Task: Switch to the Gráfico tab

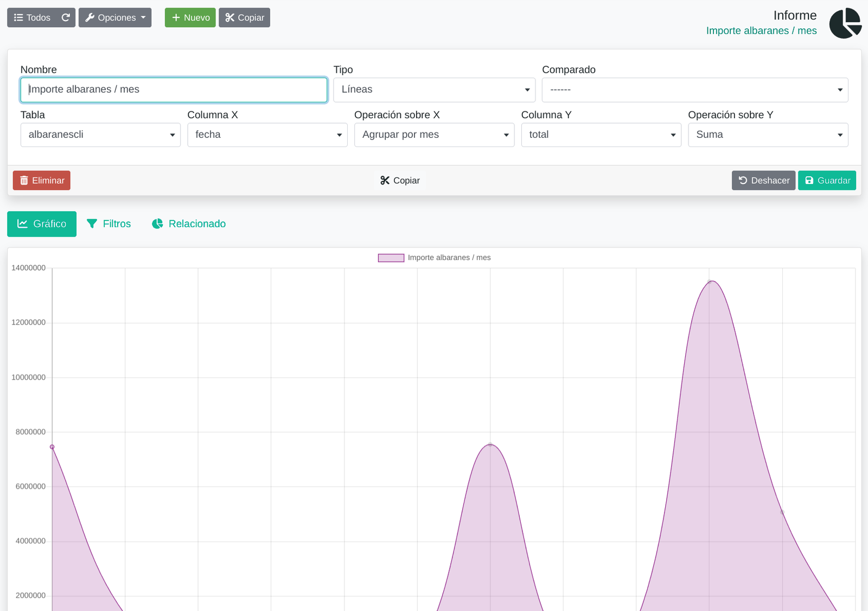Action: [x=42, y=224]
